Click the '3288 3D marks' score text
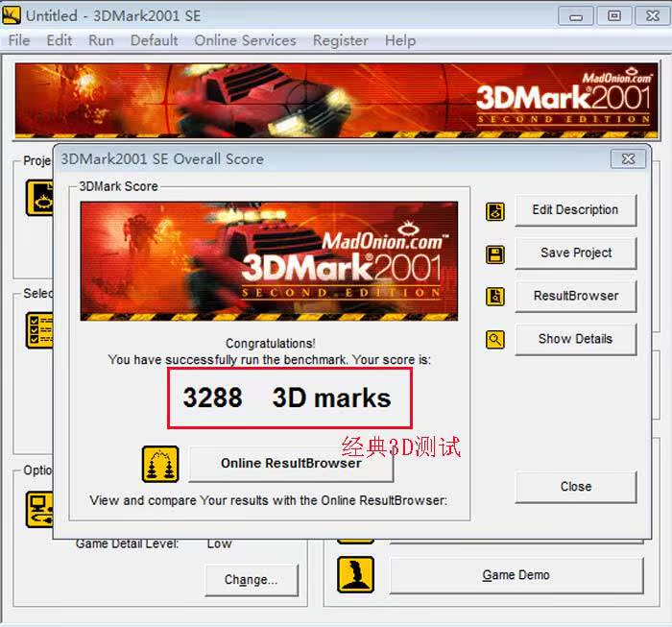The height and width of the screenshot is (627, 672). tap(287, 398)
